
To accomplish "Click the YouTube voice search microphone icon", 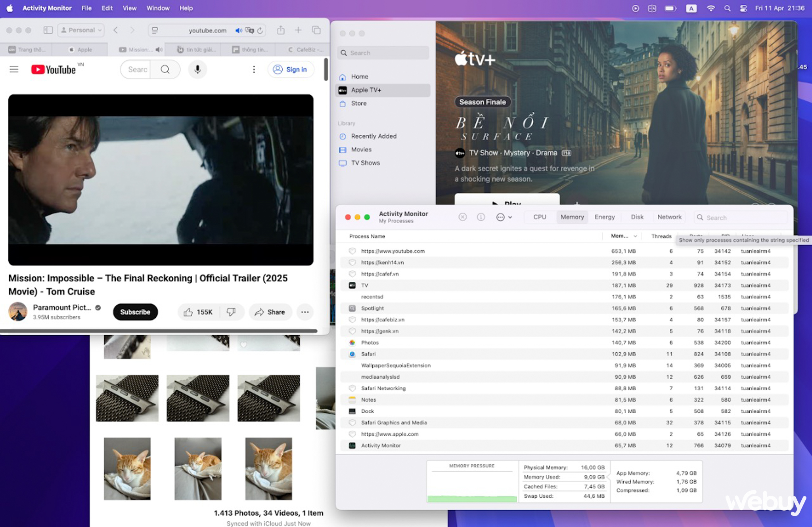I will pos(197,69).
